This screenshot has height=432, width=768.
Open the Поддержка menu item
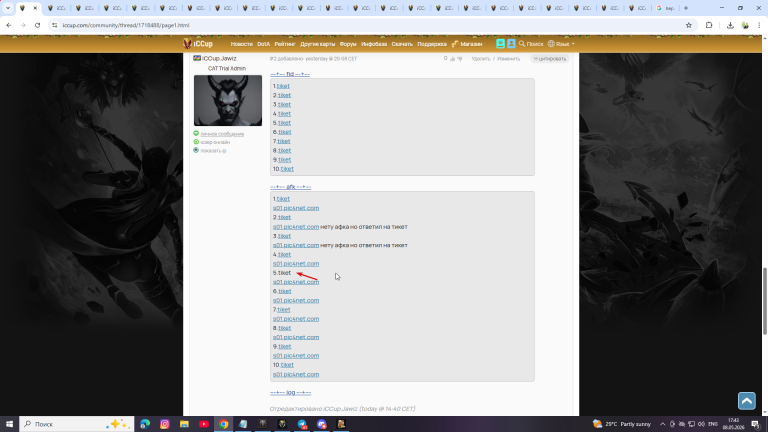432,44
